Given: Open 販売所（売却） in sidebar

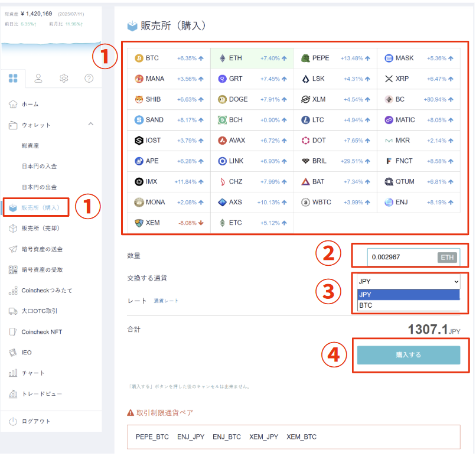Looking at the screenshot, I should tap(40, 229).
